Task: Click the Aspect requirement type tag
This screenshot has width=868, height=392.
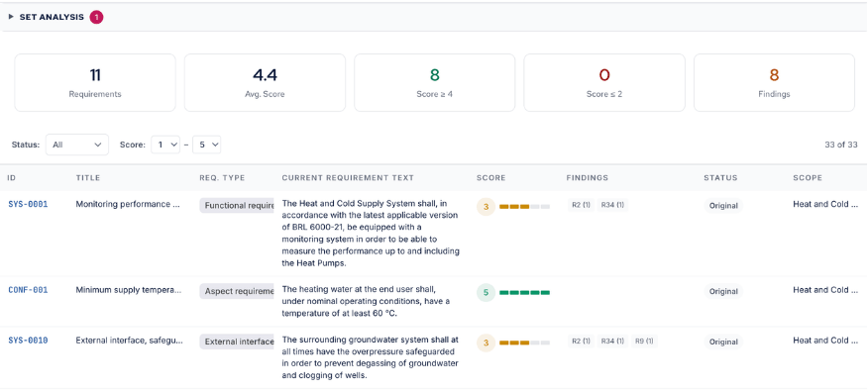Action: 237,291
